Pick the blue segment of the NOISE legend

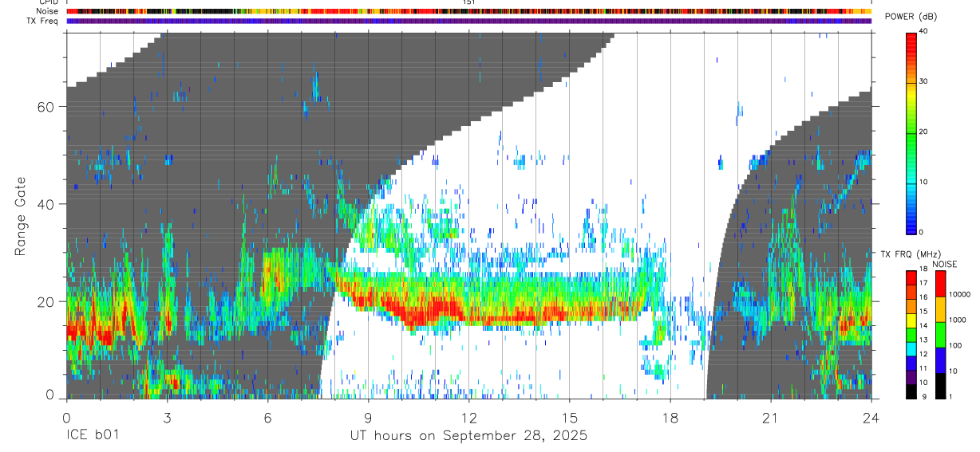coord(941,360)
